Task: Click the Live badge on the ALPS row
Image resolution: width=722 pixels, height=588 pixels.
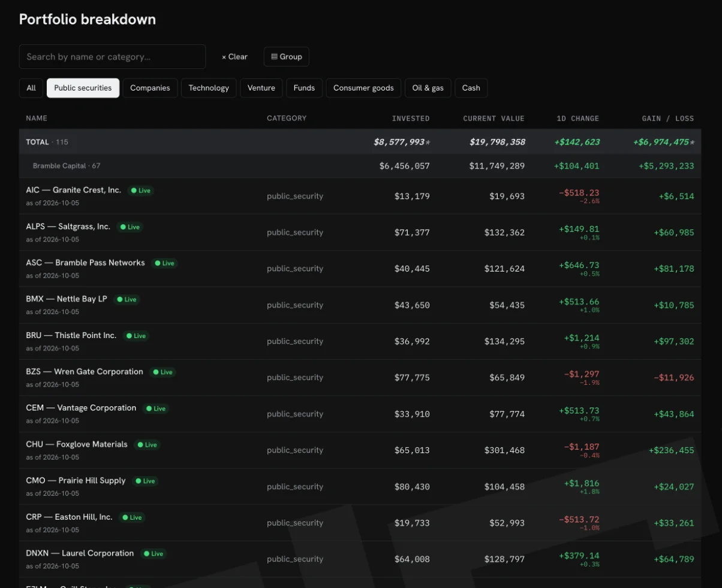Action: tap(130, 227)
